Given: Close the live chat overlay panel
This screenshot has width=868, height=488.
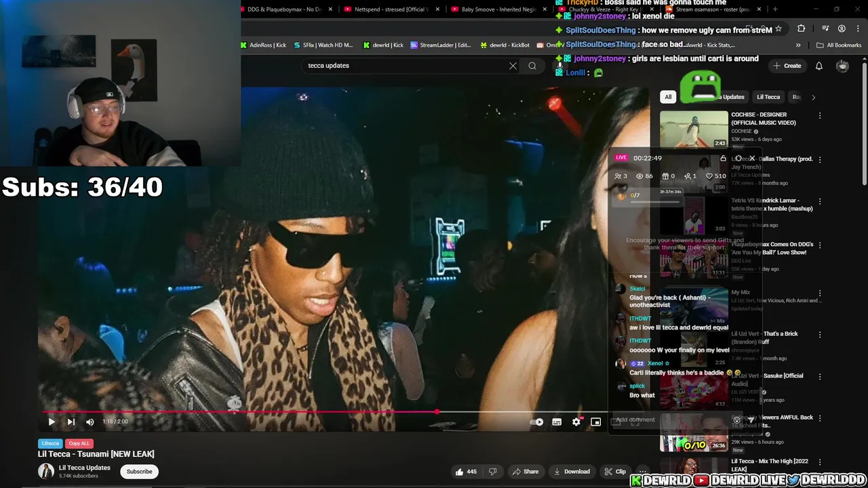Looking at the screenshot, I should click(x=752, y=158).
